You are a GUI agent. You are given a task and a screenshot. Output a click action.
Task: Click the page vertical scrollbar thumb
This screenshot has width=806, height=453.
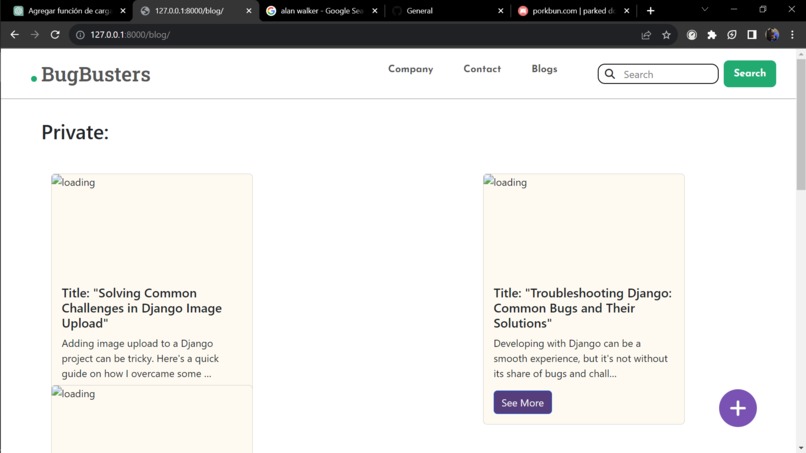(801, 124)
